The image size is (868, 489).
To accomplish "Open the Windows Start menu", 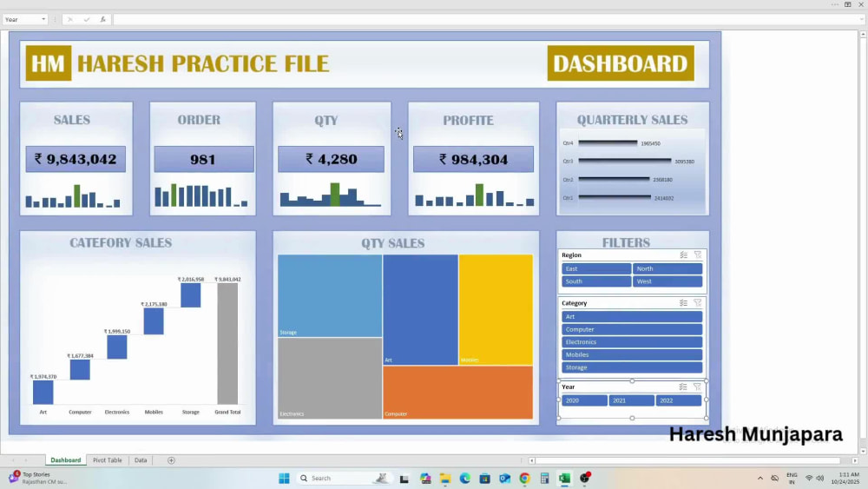I will tap(284, 479).
